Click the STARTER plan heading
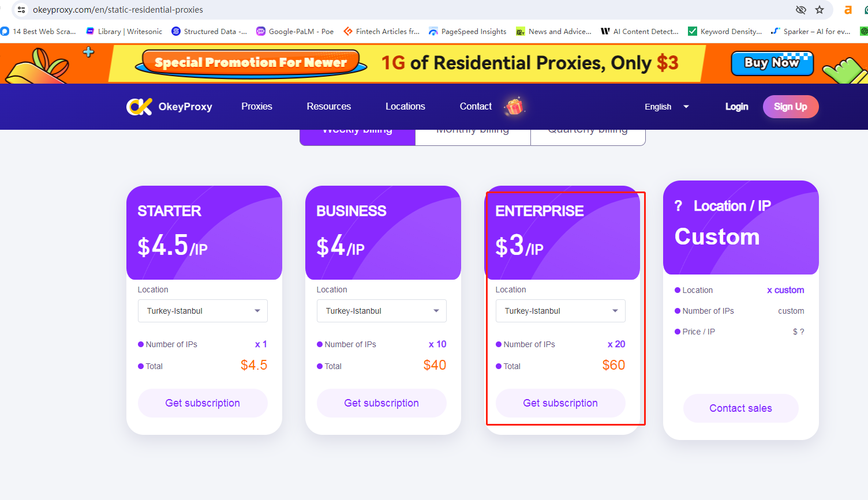 [170, 211]
